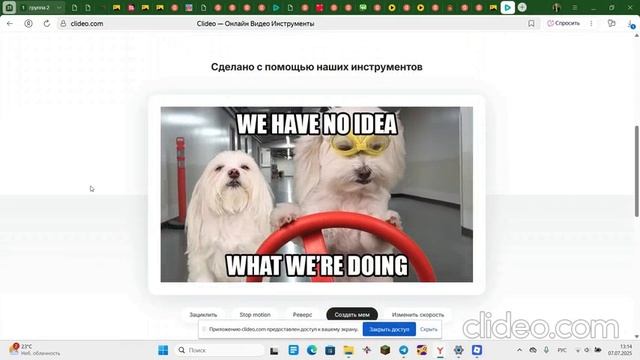Show hidden system tray icons chevron
640x360 pixels.
point(519,350)
